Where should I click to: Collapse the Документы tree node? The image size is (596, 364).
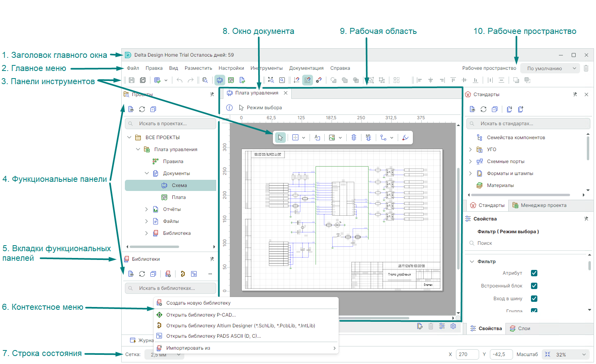click(x=147, y=173)
